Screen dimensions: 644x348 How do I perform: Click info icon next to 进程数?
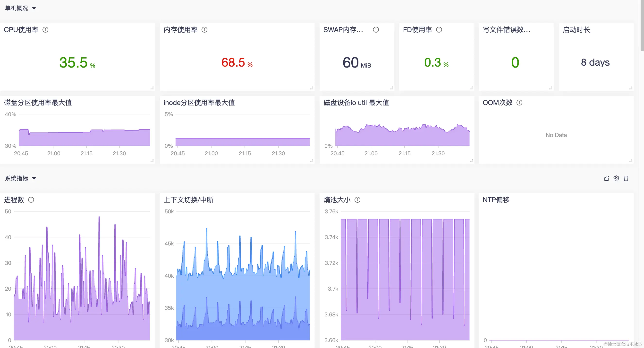pyautogui.click(x=31, y=200)
